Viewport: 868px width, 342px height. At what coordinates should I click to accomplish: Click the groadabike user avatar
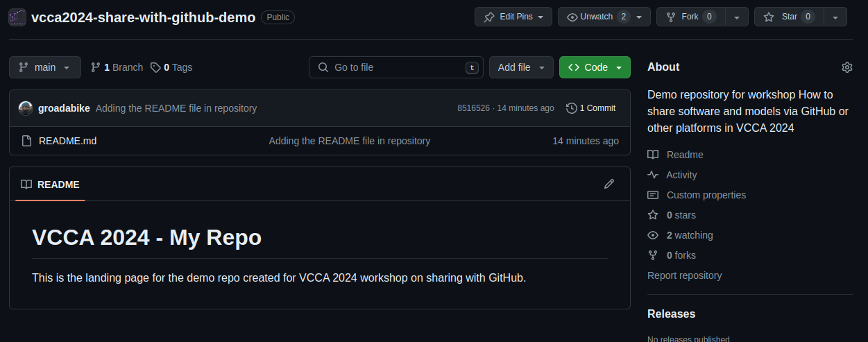click(26, 108)
